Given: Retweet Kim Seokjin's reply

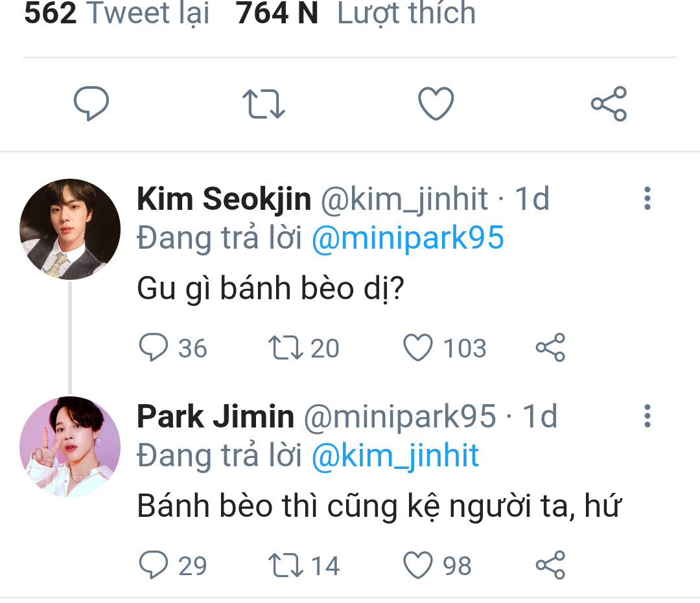Looking at the screenshot, I should pyautogui.click(x=286, y=348).
